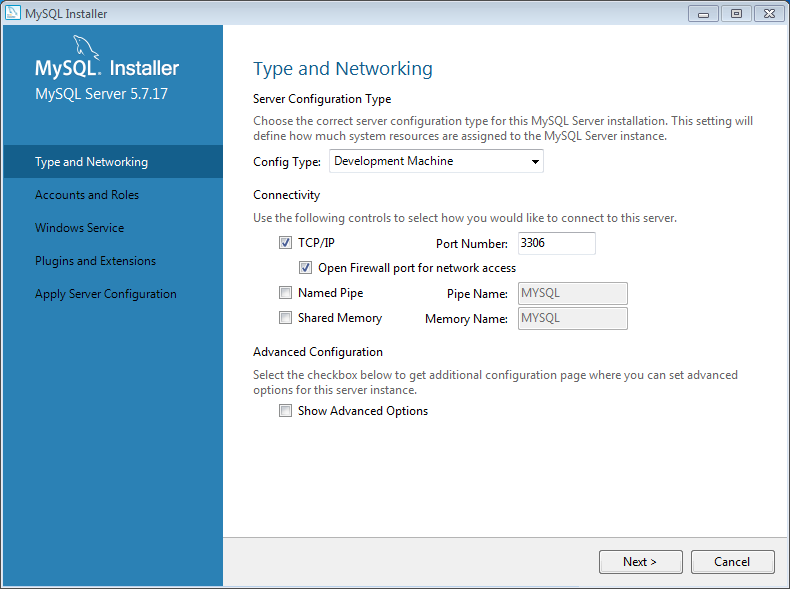This screenshot has width=790, height=589.
Task: Open Apply Server Configuration step
Action: (106, 294)
